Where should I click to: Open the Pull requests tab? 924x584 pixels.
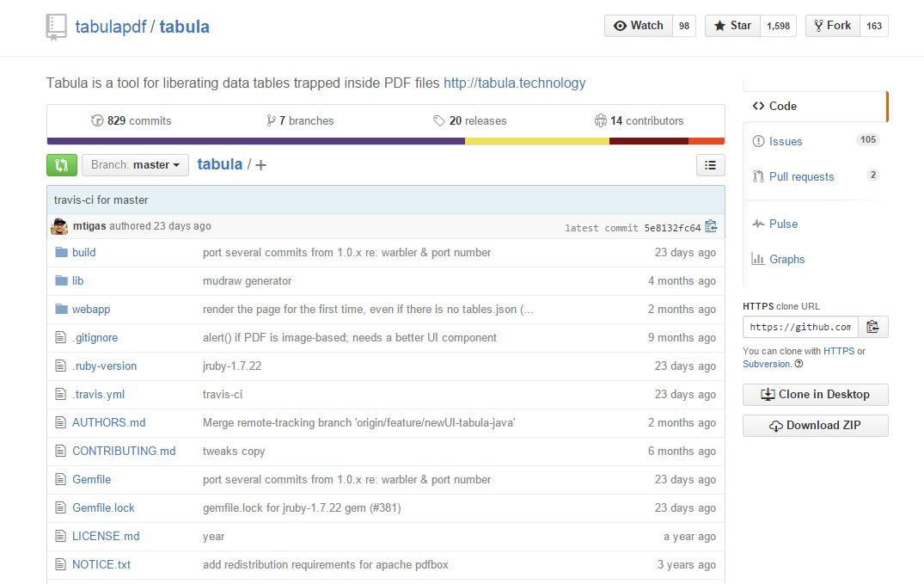click(816, 176)
